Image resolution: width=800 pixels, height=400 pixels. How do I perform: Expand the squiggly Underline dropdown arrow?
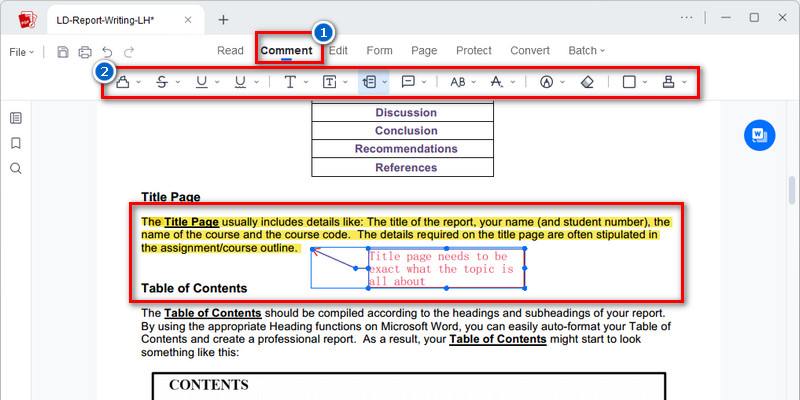pos(257,82)
